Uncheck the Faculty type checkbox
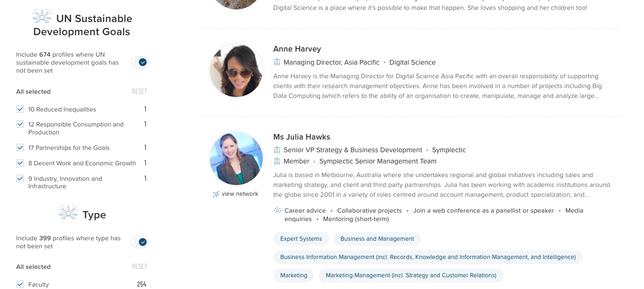Screen dimensions: 644x289 (20, 284)
